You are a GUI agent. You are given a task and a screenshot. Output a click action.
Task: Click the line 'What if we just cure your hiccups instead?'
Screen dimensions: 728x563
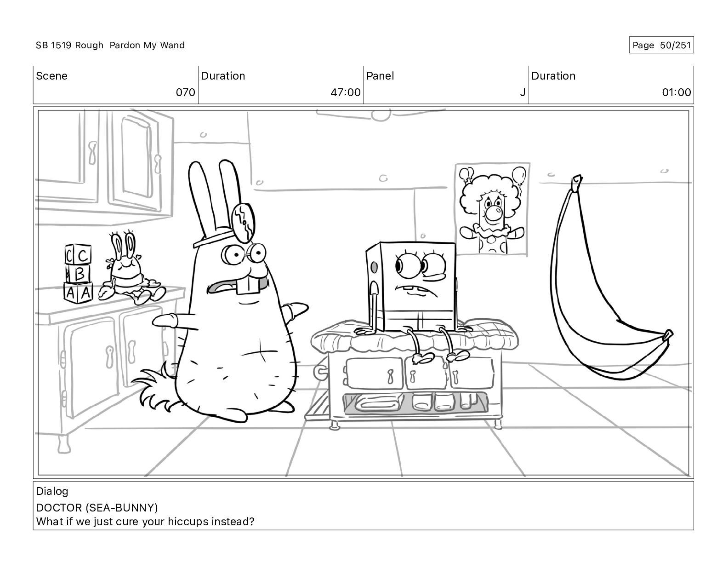pos(145,522)
